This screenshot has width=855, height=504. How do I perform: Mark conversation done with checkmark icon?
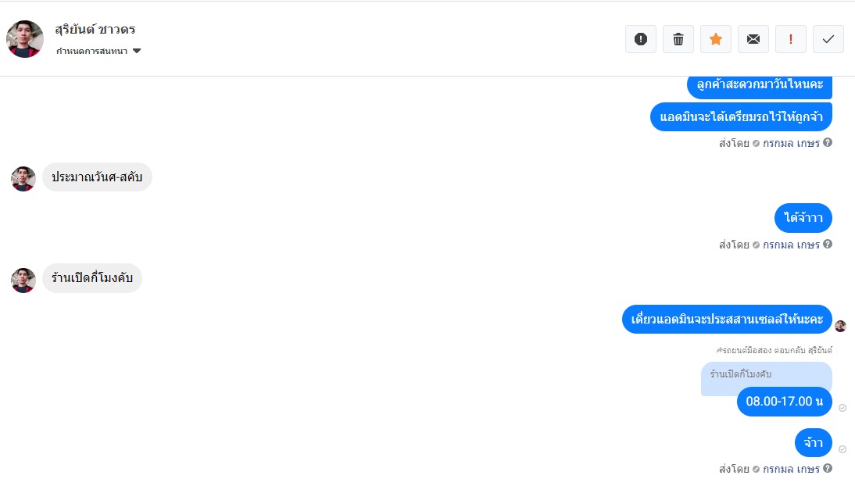tap(828, 39)
